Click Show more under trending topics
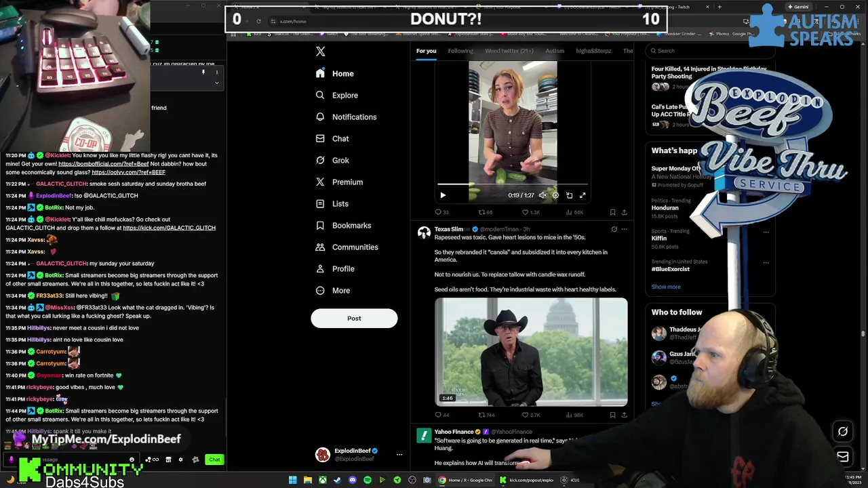Image resolution: width=868 pixels, height=488 pixels. (x=666, y=287)
